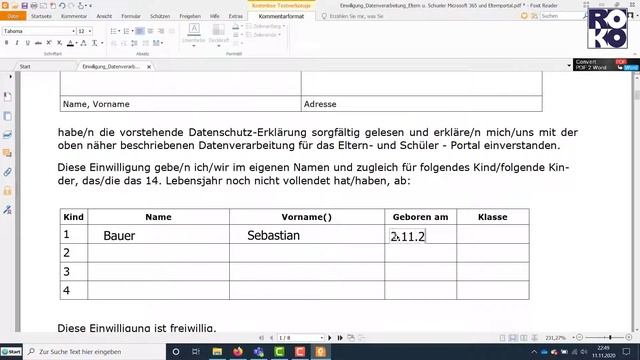Click the Print icon in quick access toolbar
Image resolution: width=640 pixels, height=360 pixels.
34,6
